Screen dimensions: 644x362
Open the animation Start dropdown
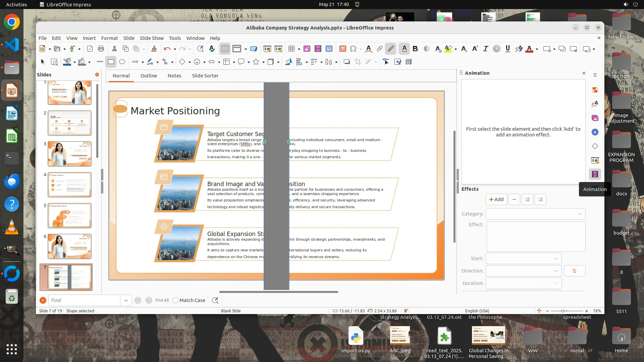tap(523, 258)
